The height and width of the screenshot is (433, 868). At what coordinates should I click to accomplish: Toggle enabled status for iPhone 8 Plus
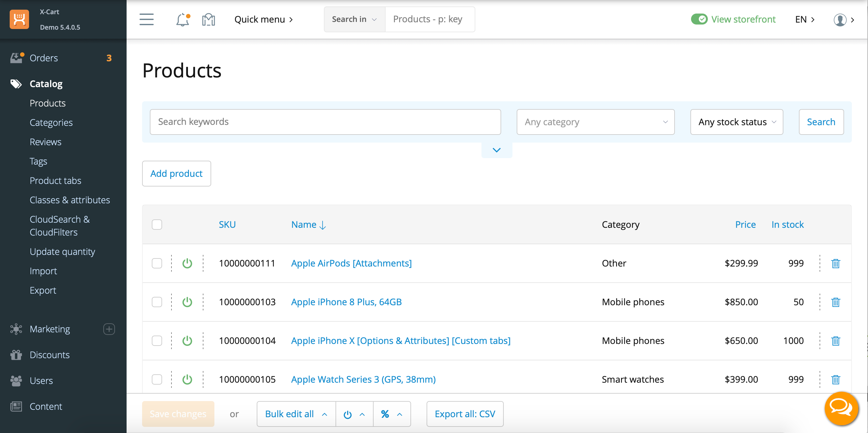pyautogui.click(x=187, y=302)
